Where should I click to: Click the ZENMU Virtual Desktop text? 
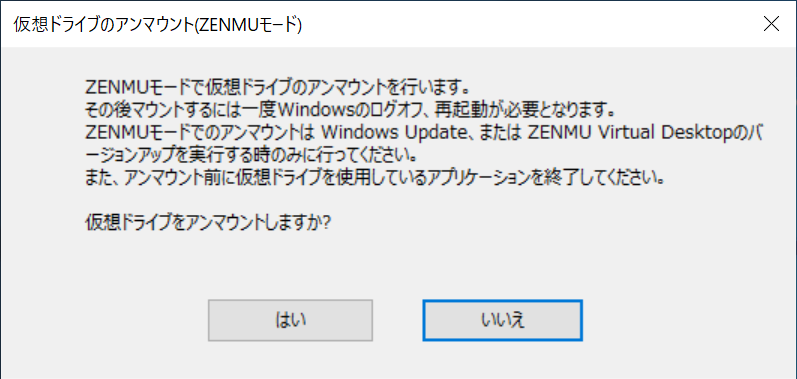[x=628, y=133]
